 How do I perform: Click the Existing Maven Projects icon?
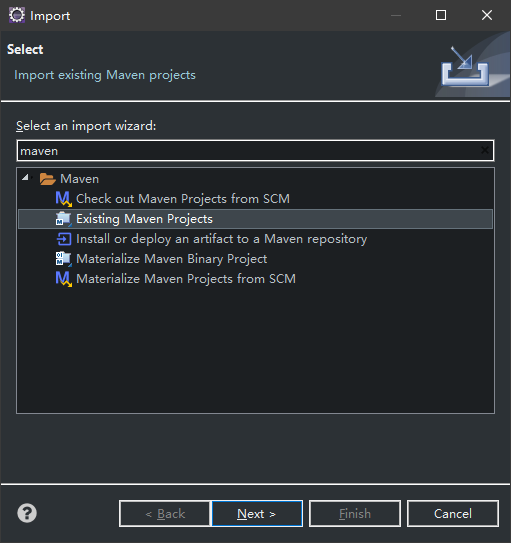pos(64,219)
